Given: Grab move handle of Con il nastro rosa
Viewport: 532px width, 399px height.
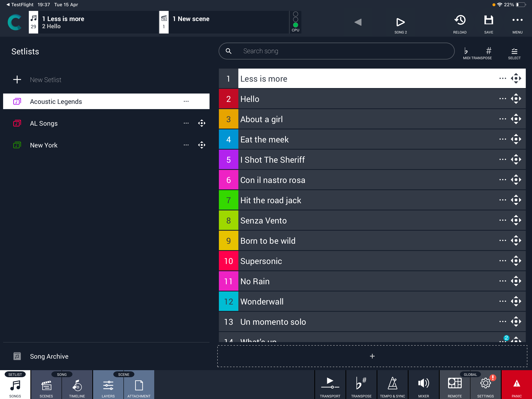Looking at the screenshot, I should (516, 180).
